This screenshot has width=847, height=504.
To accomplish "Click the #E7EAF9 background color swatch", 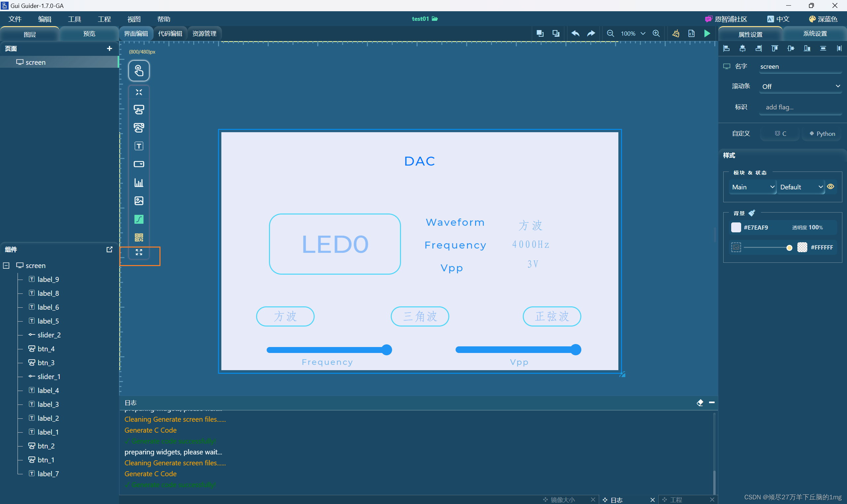I will (736, 227).
